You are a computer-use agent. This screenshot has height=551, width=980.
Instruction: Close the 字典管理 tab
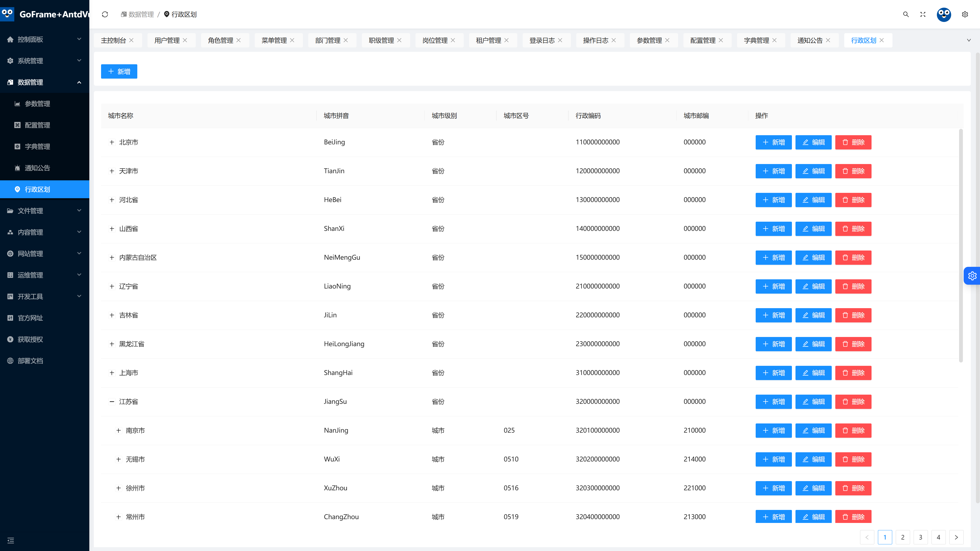[774, 40]
